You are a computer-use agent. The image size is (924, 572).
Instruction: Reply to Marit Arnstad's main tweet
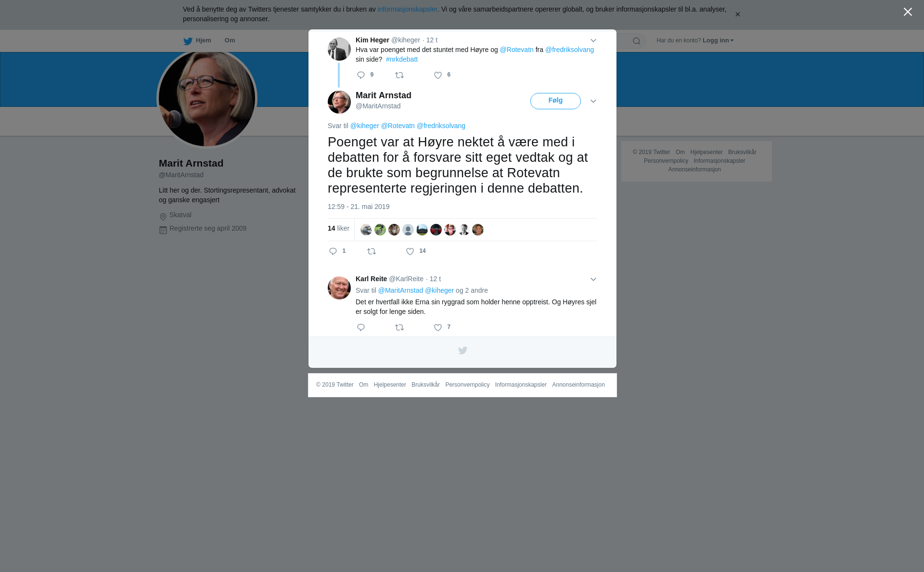pos(333,251)
